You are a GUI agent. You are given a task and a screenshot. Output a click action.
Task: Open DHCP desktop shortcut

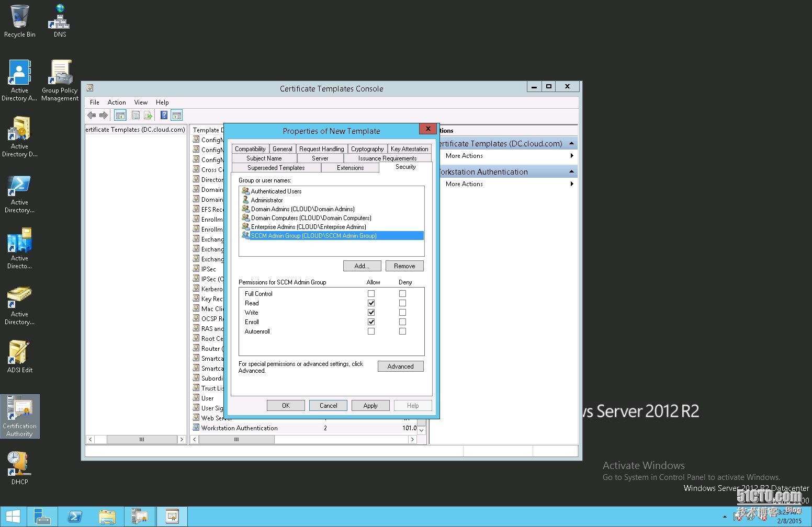[x=20, y=468]
